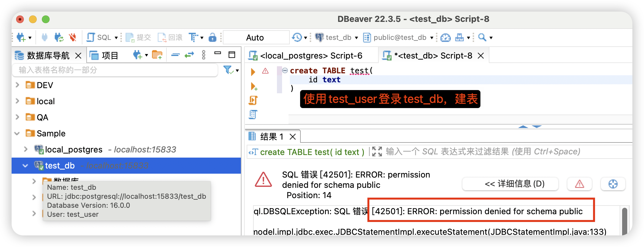Minimize the navigator panel

click(x=218, y=53)
